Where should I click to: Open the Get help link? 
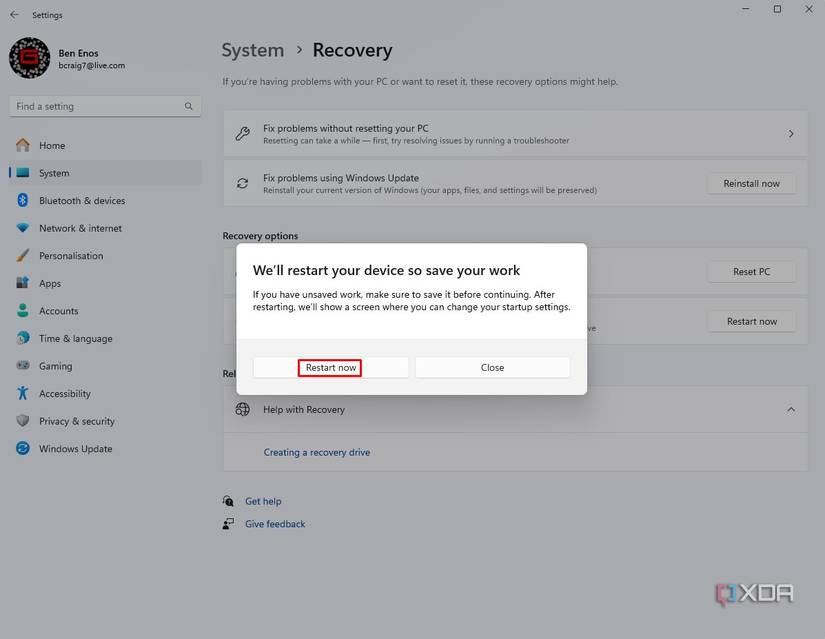263,501
